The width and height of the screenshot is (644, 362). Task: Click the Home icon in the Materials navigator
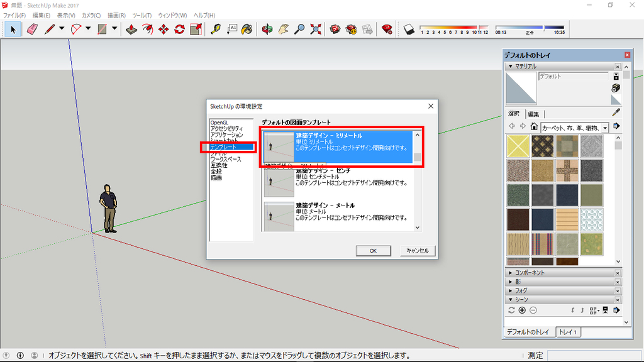coord(534,127)
